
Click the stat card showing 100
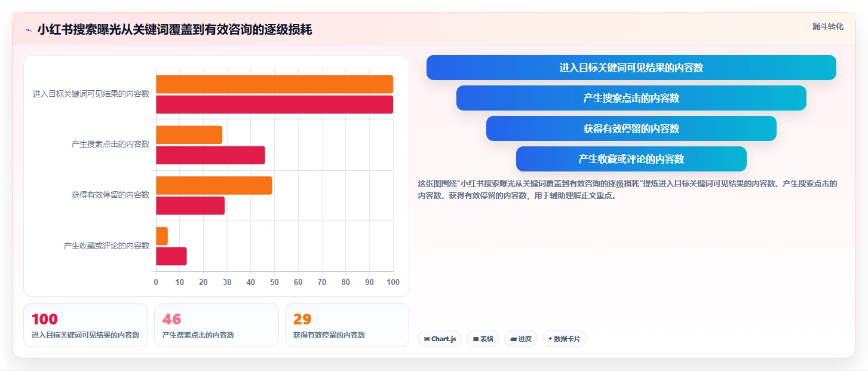coord(85,325)
